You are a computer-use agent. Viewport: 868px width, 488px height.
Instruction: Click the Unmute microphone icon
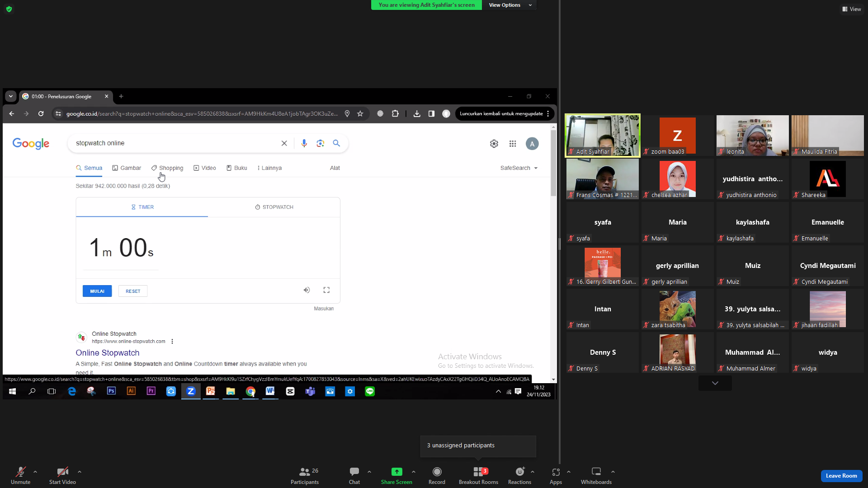click(20, 472)
